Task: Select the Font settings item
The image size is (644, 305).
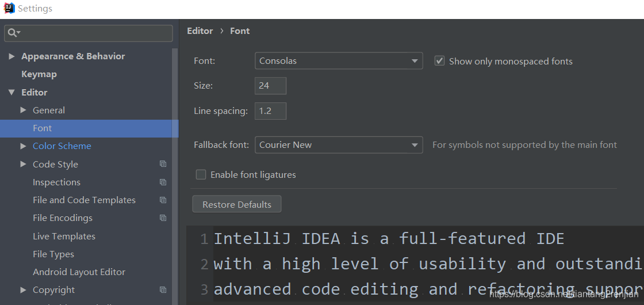Action: 89,128
